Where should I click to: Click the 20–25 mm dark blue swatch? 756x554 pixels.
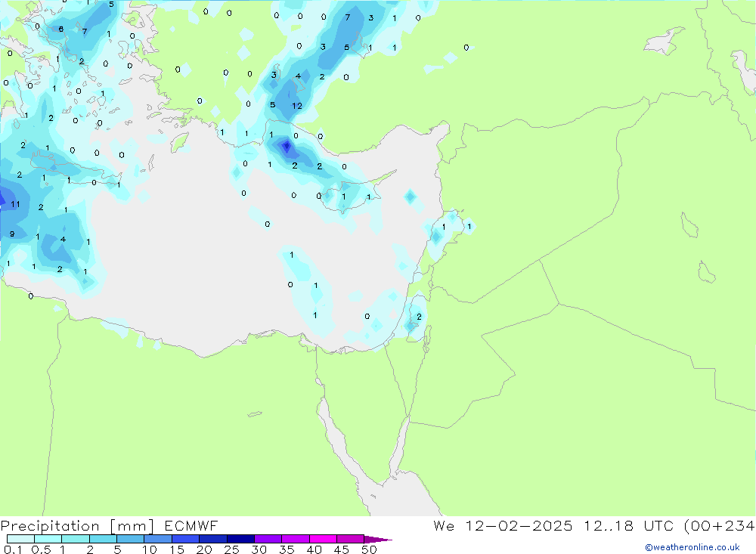(x=213, y=539)
